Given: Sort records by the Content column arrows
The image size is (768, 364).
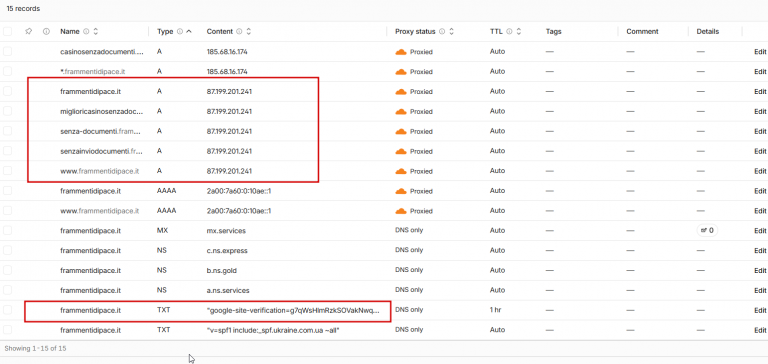Looking at the screenshot, I should pos(248,31).
